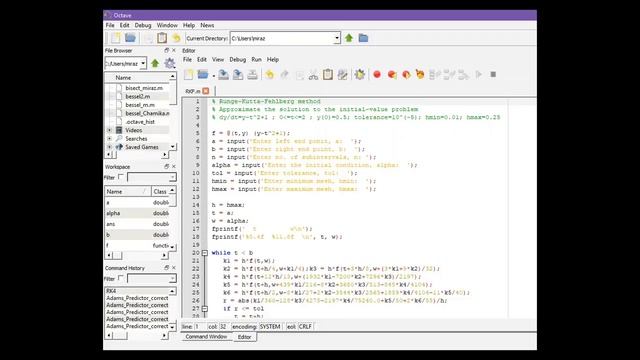Image resolution: width=640 pixels, height=360 pixels.
Task: Click Command History scrollbar down arrow
Action: tap(173, 327)
